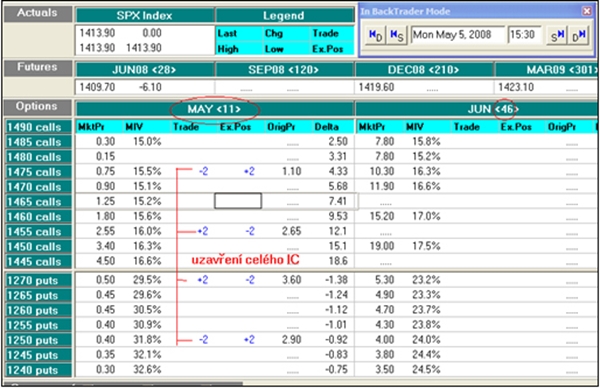Click the 1240 puts row label
The image size is (600, 388).
pyautogui.click(x=39, y=370)
